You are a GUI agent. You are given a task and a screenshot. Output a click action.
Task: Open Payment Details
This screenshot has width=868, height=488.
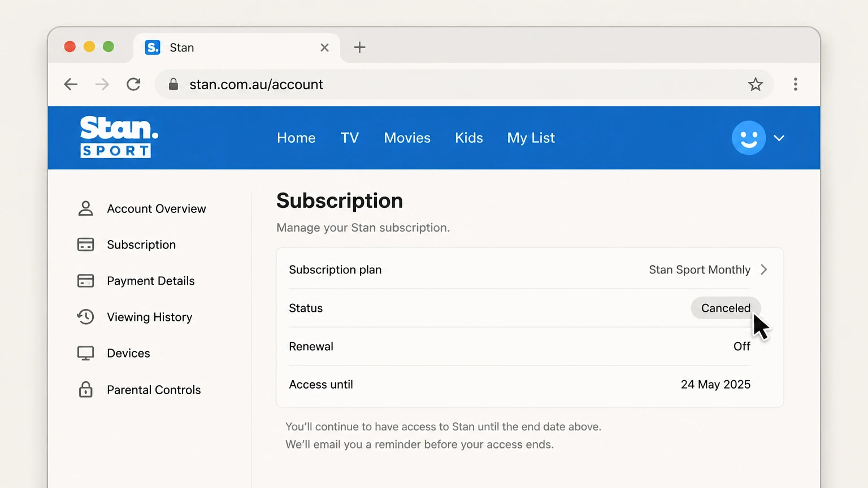151,281
